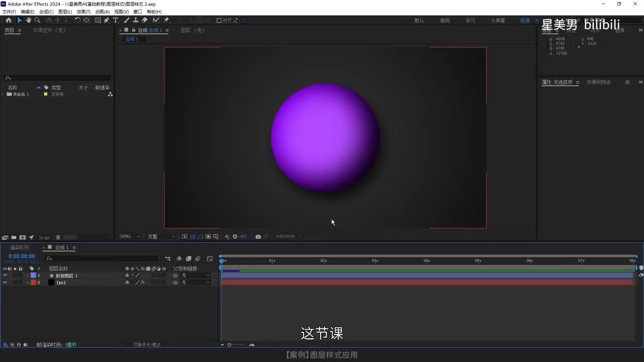Click the current time 0:00:00:00 field
Image resolution: width=644 pixels, height=362 pixels.
[x=22, y=256]
